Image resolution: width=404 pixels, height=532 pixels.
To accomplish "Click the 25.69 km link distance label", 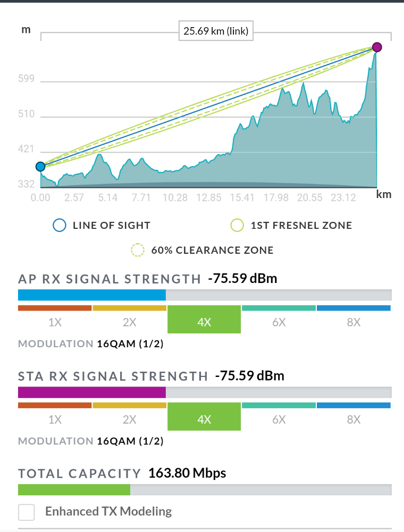I will (216, 32).
